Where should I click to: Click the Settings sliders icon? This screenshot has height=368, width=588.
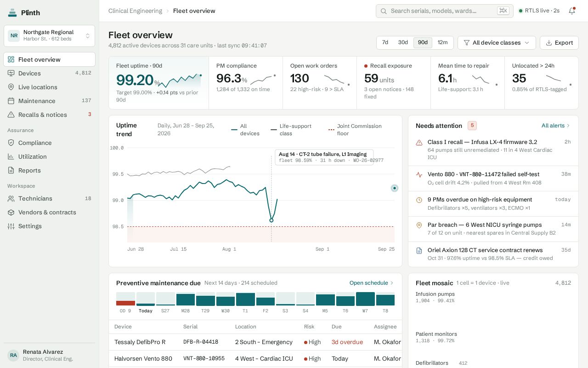(x=11, y=226)
